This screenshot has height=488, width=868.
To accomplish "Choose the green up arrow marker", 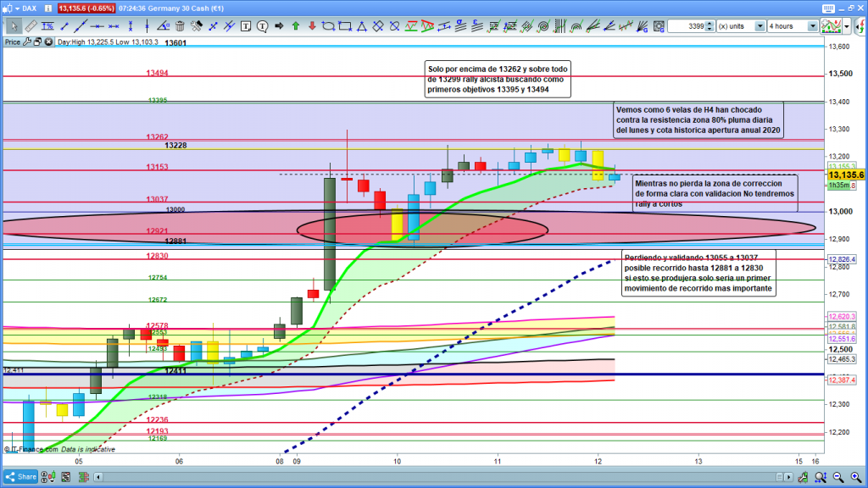I will pyautogui.click(x=295, y=26).
